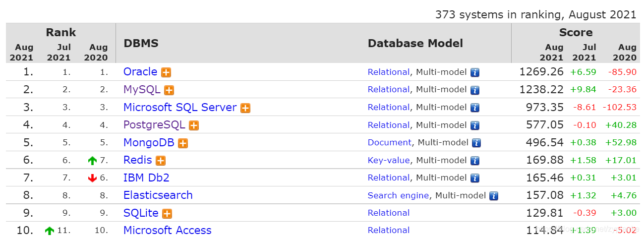This screenshot has width=644, height=238.
Task: Select Oracle's score 1269.26
Action: pyautogui.click(x=541, y=71)
